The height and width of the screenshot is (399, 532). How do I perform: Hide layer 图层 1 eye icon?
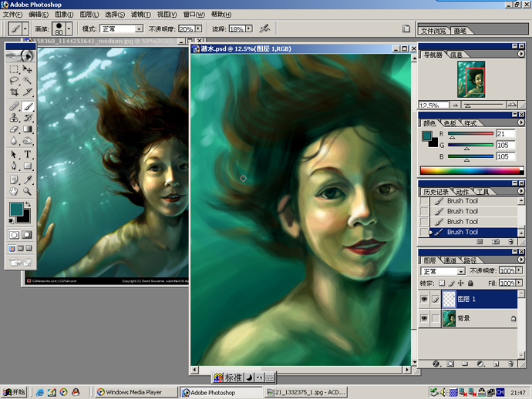click(x=424, y=299)
